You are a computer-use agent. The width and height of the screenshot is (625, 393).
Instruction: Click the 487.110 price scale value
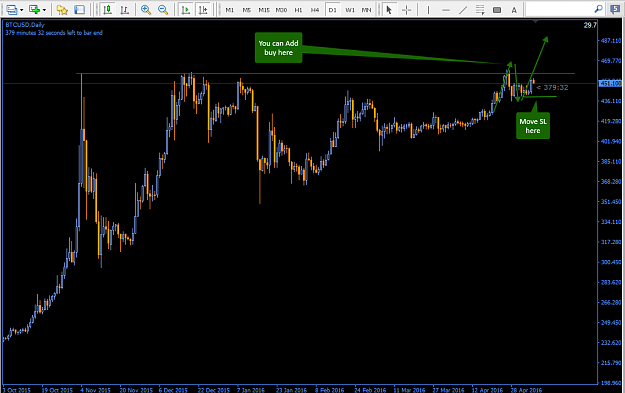[x=611, y=41]
